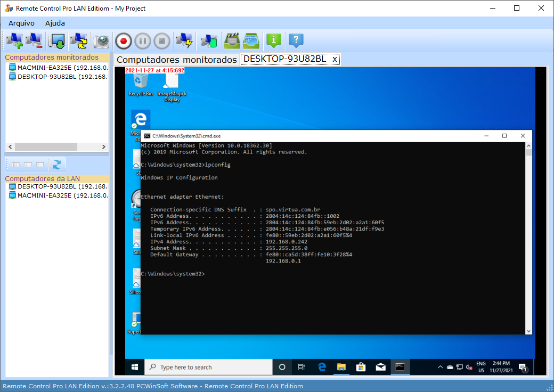Image resolution: width=554 pixels, height=392 pixels.
Task: Click the add computer icon with green plus
Action: coord(14,40)
